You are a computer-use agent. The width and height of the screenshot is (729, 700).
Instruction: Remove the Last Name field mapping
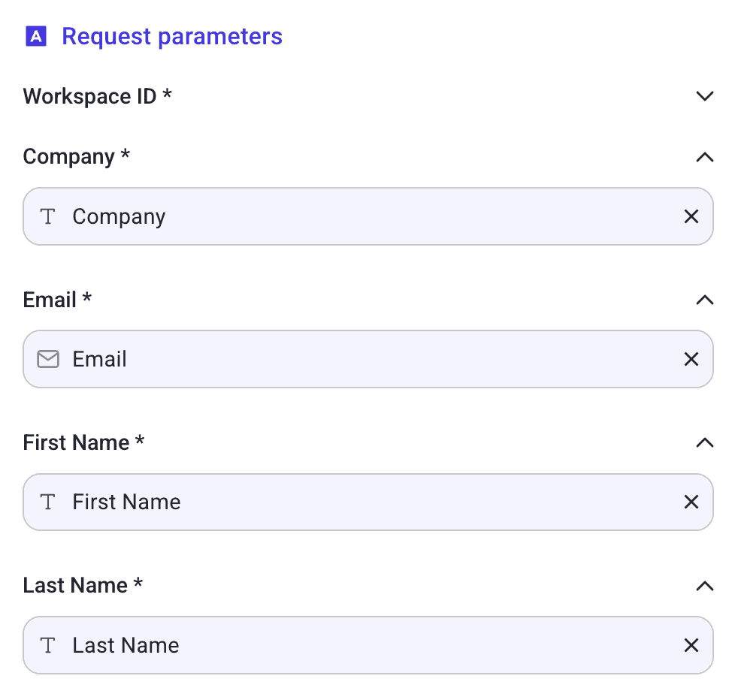click(691, 645)
